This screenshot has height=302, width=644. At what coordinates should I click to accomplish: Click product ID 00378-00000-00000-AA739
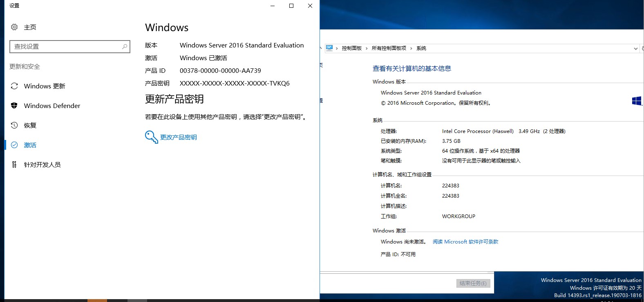(220, 71)
